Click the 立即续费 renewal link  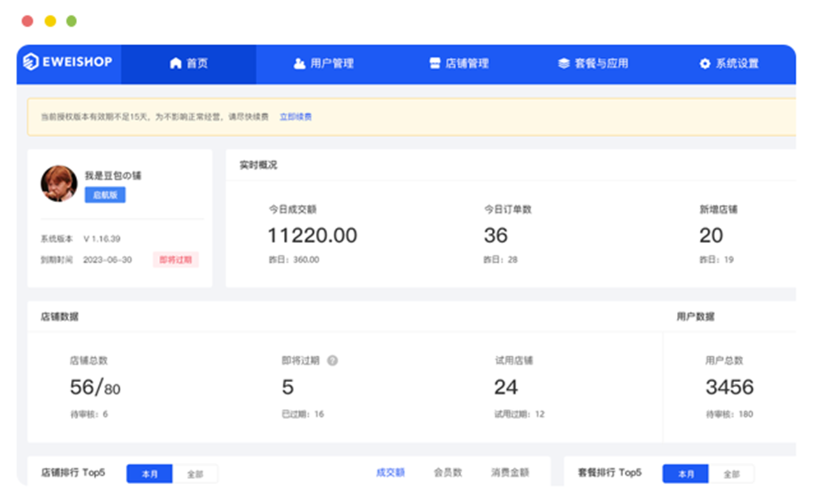coord(295,117)
